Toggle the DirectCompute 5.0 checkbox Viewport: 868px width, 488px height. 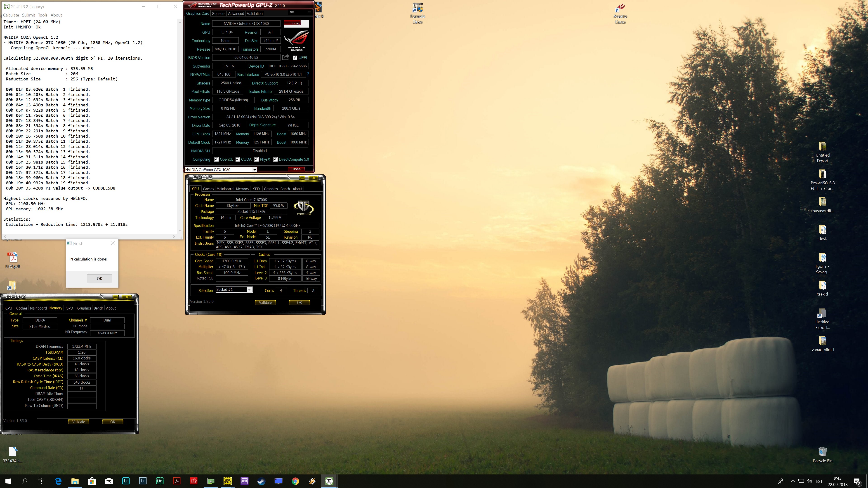click(x=275, y=159)
